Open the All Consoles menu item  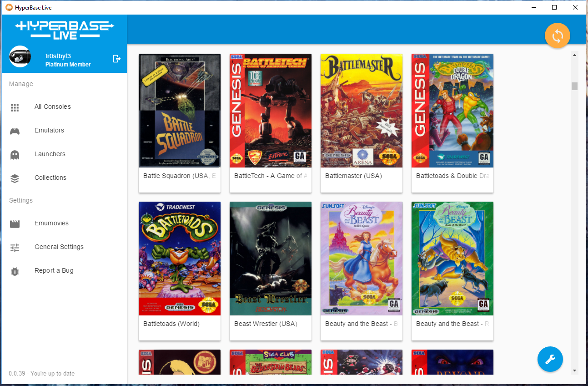coord(64,107)
